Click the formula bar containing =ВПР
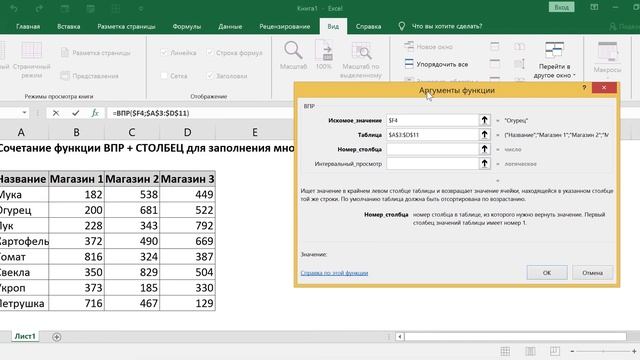 coord(200,113)
